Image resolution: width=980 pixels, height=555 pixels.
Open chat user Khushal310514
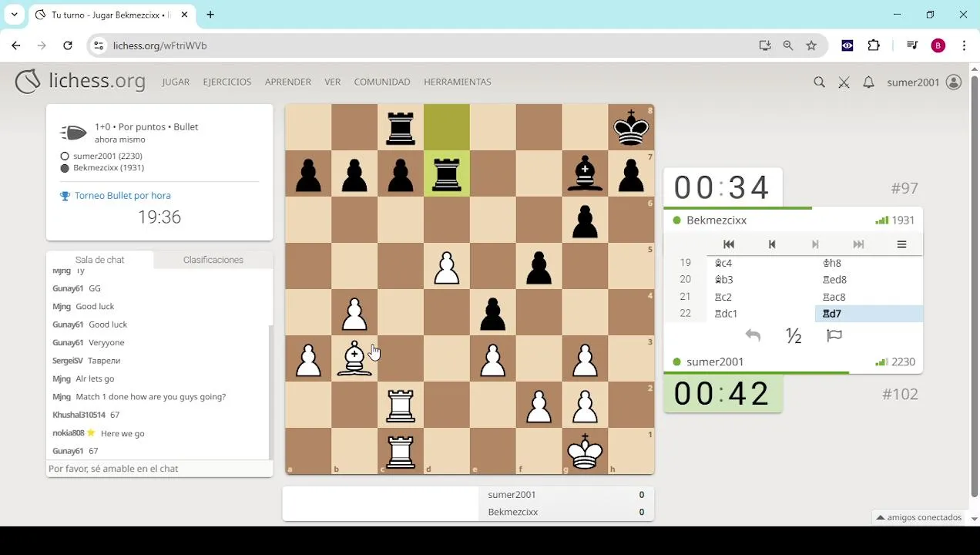click(x=79, y=415)
